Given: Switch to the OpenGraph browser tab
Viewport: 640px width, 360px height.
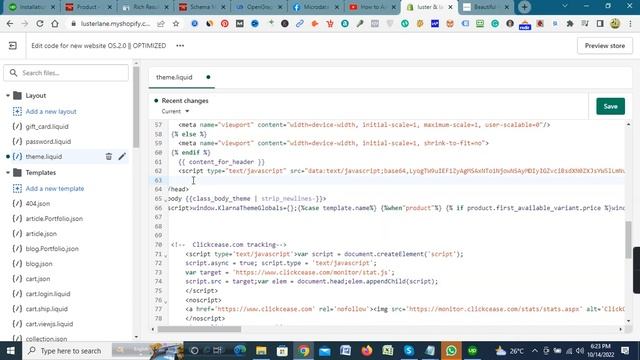Looking at the screenshot, I should [x=258, y=7].
